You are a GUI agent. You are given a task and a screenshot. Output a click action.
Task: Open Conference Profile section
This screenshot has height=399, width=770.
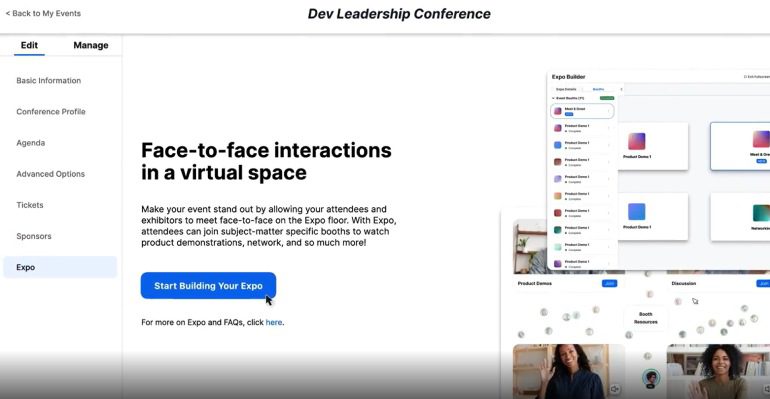coord(51,111)
